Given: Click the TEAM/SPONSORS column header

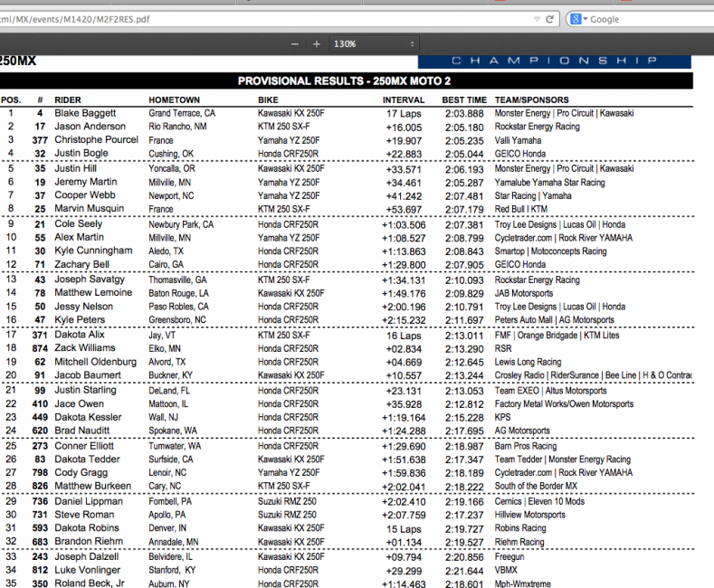Looking at the screenshot, I should [x=532, y=100].
